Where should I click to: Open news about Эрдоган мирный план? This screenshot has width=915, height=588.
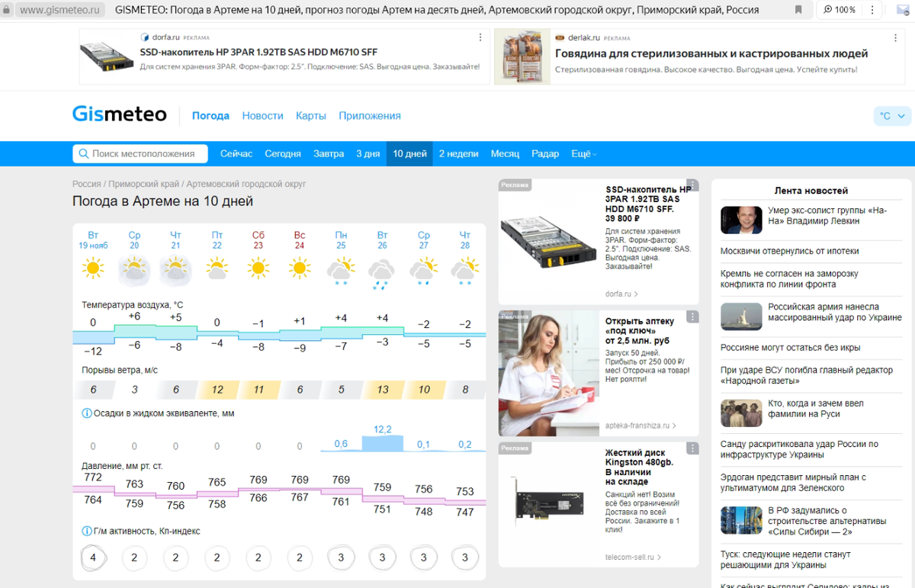click(793, 482)
